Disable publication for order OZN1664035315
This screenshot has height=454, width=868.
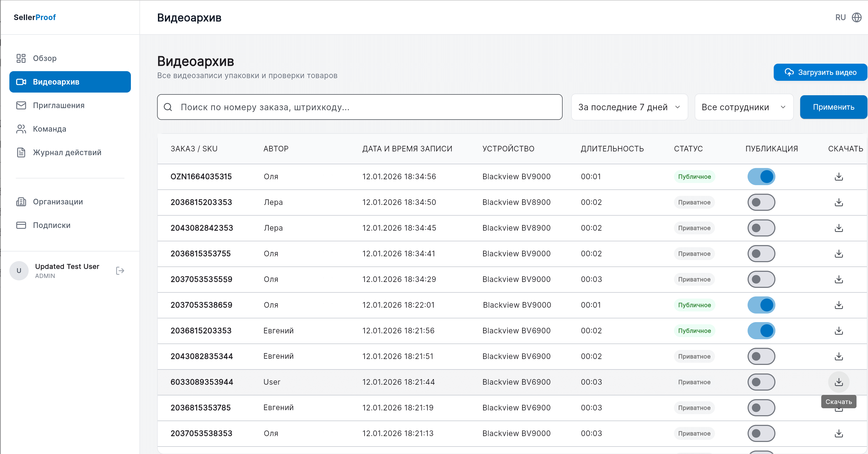761,177
